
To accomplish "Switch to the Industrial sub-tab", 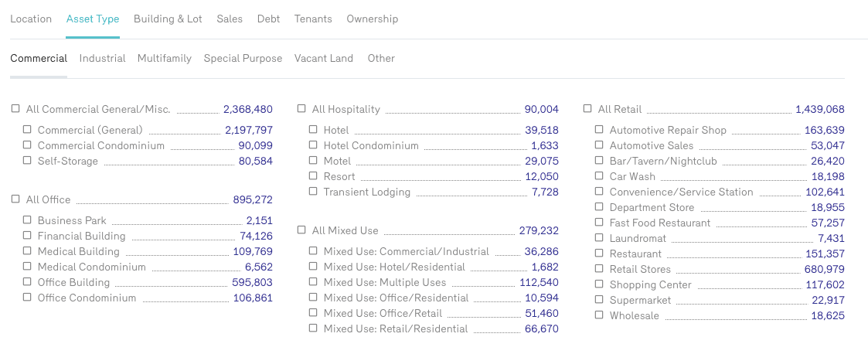I will 102,58.
